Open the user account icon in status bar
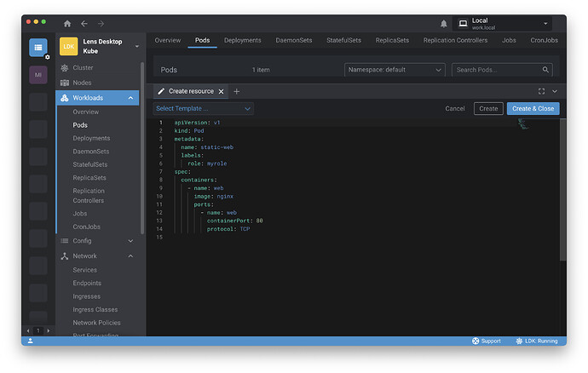The width and height of the screenshot is (588, 373). coord(31,341)
